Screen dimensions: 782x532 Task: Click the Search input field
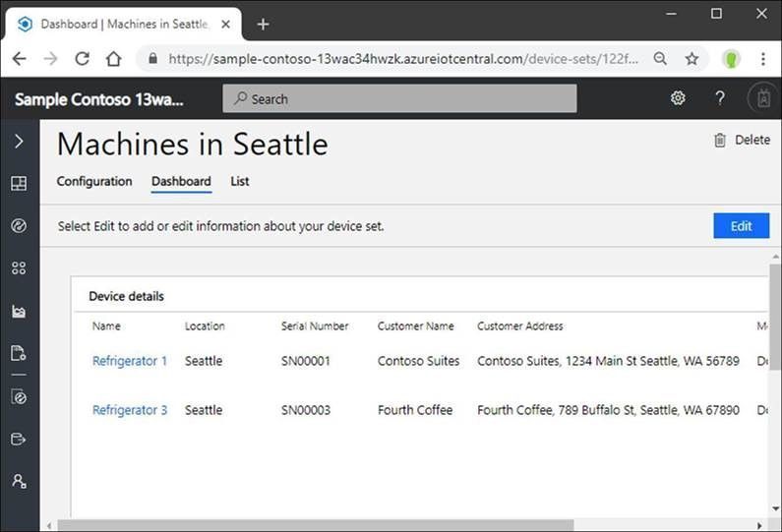[x=399, y=98]
